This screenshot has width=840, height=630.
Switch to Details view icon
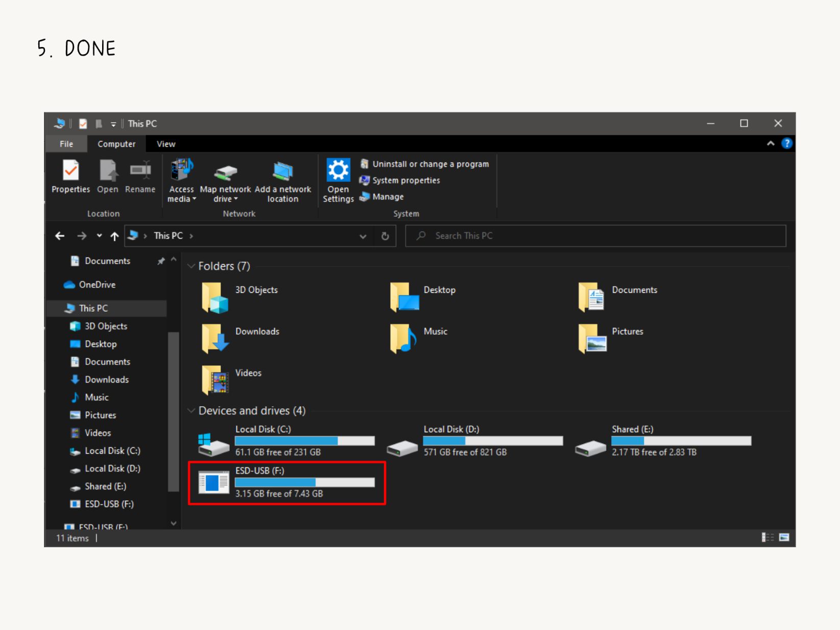(767, 538)
